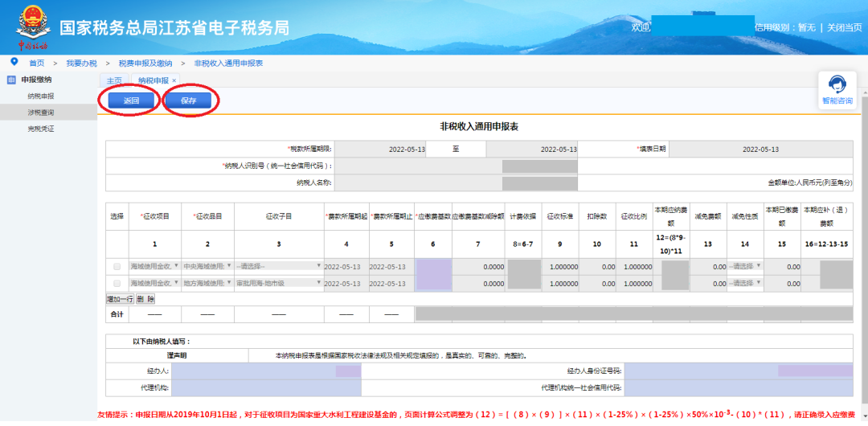The width and height of the screenshot is (868, 426).
Task: Tick the checkbox for the 中央海域使用 row
Action: tap(117, 267)
